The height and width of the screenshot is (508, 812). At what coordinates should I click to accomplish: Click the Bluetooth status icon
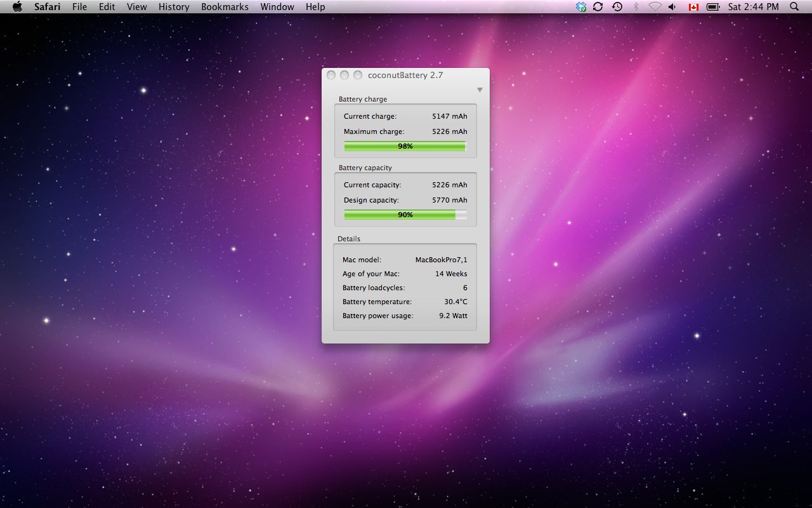point(636,7)
